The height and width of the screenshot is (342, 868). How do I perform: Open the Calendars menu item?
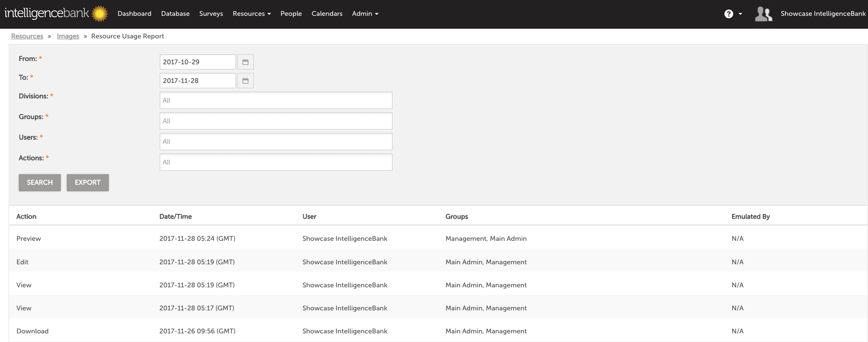pyautogui.click(x=327, y=13)
